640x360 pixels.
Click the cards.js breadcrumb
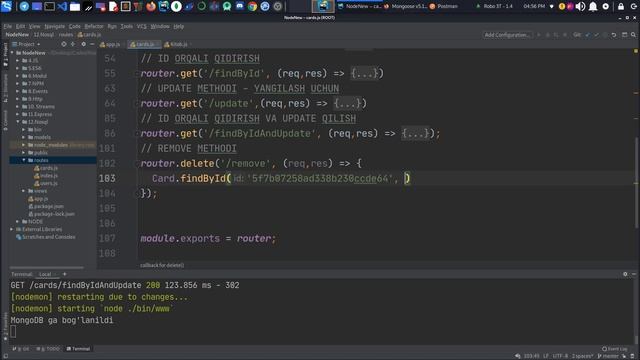pos(89,35)
